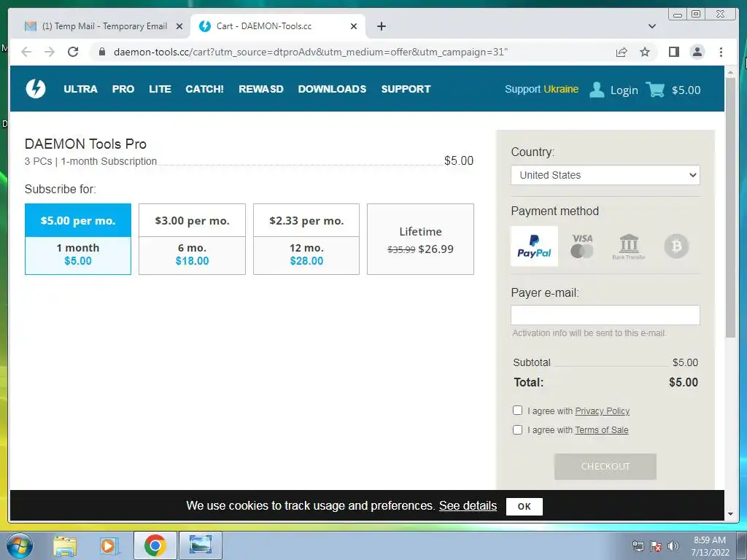Image resolution: width=747 pixels, height=560 pixels.
Task: Close the Temp Mail tab
Action: (x=179, y=26)
